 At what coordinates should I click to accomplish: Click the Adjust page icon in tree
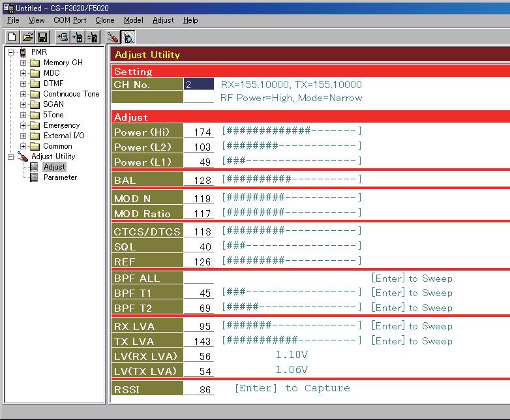[x=34, y=167]
